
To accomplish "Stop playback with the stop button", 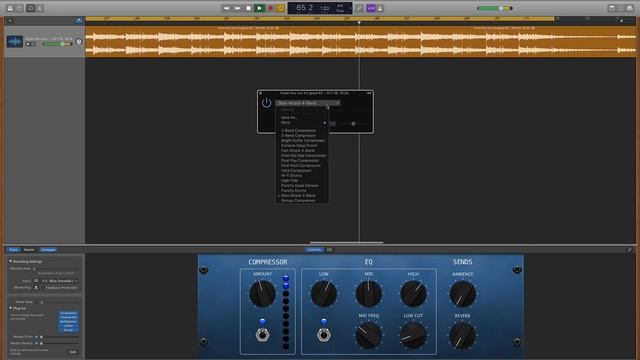I will tap(248, 8).
